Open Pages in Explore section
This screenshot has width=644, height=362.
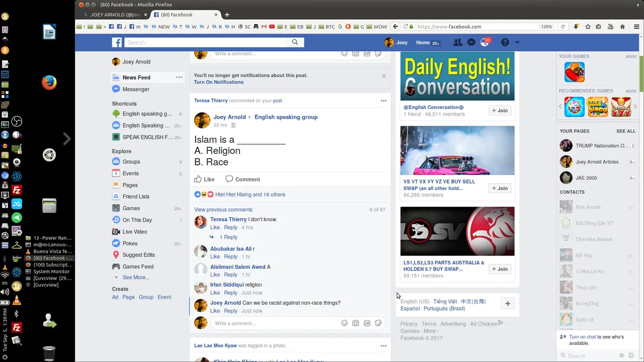(130, 185)
